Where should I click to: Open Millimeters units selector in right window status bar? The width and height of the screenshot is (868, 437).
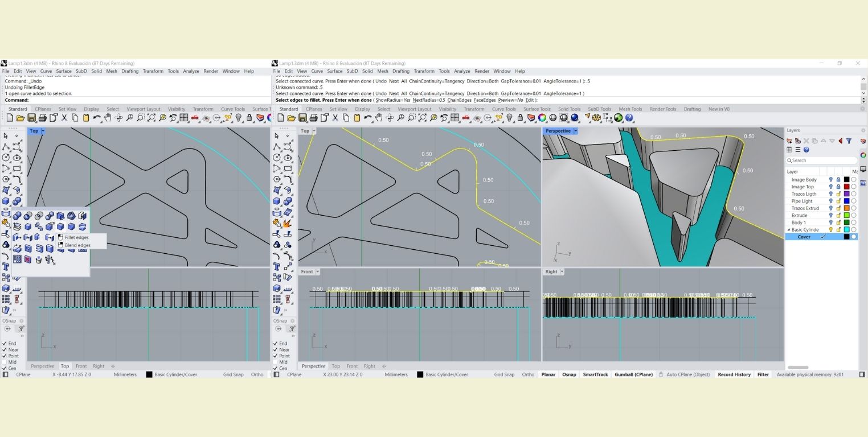point(396,374)
